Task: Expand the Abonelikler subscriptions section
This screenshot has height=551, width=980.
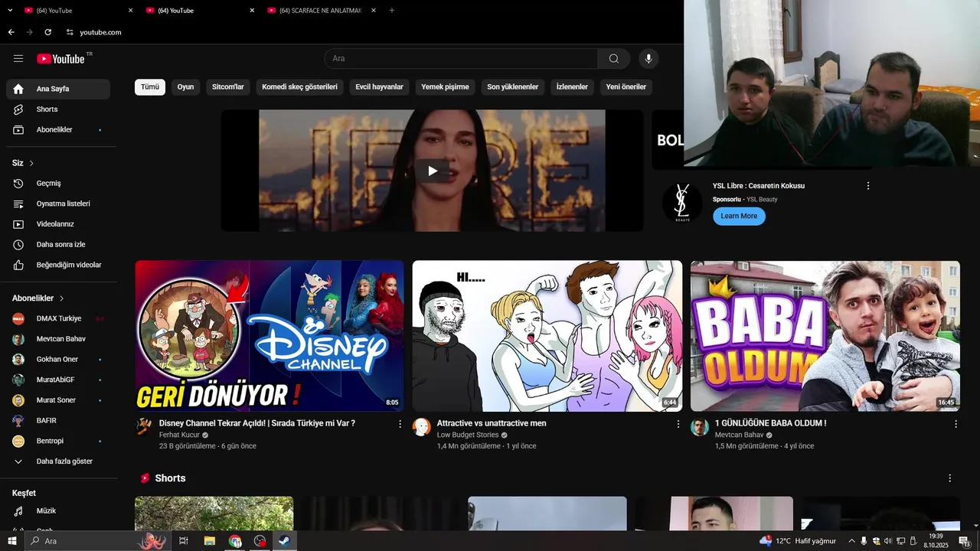Action: pyautogui.click(x=38, y=298)
